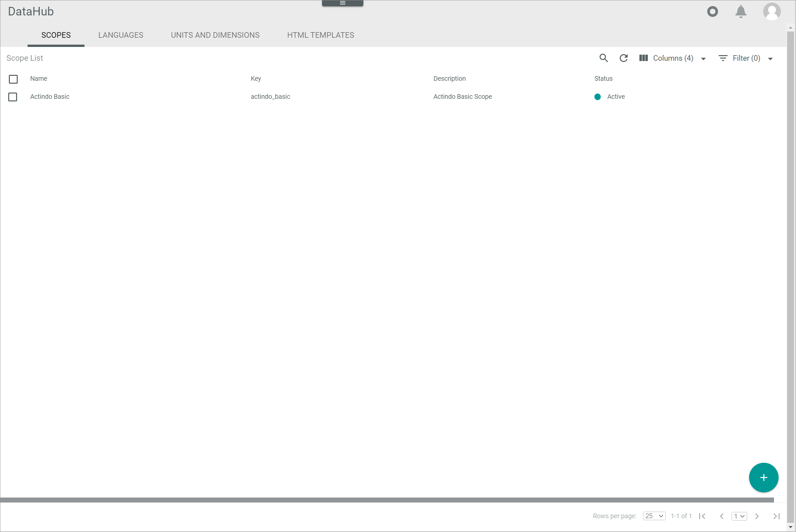Expand the Columns (4) dropdown arrow

click(703, 59)
